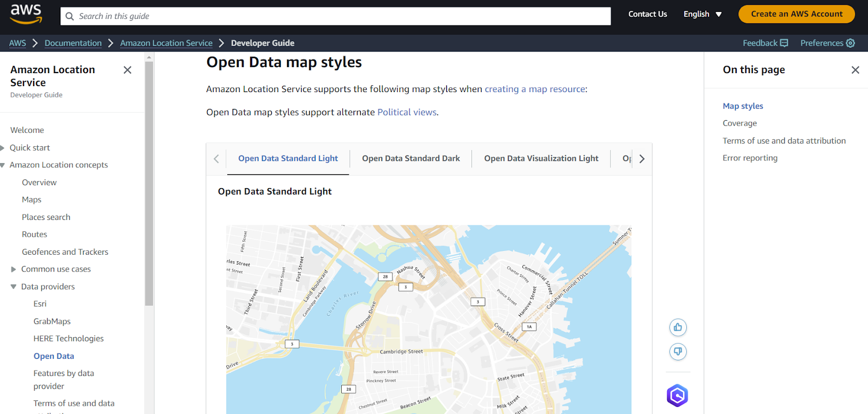Open Geofences and Trackers page
This screenshot has height=414, width=868.
click(65, 252)
